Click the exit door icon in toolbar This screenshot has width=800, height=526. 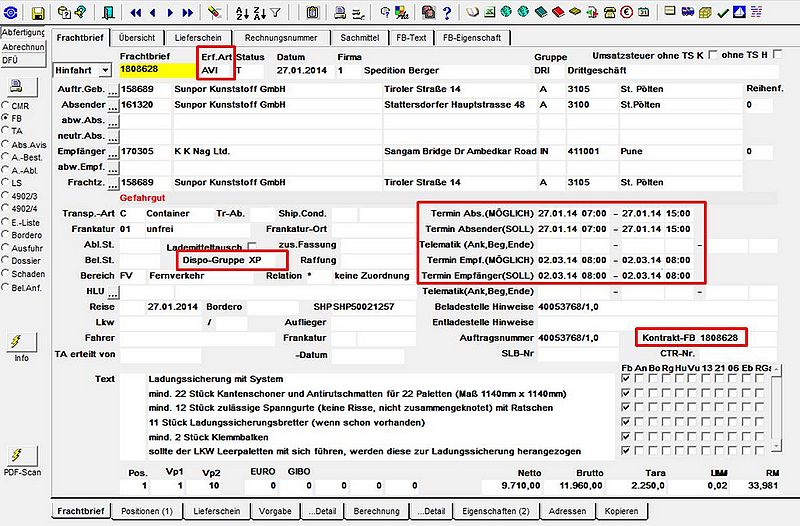[108, 12]
